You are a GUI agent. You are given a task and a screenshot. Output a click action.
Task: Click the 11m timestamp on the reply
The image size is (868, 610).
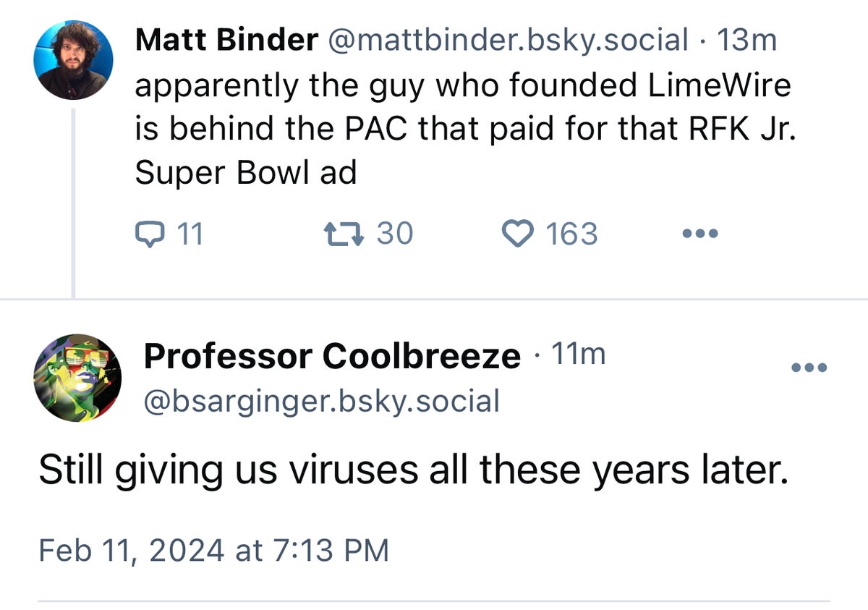point(578,355)
